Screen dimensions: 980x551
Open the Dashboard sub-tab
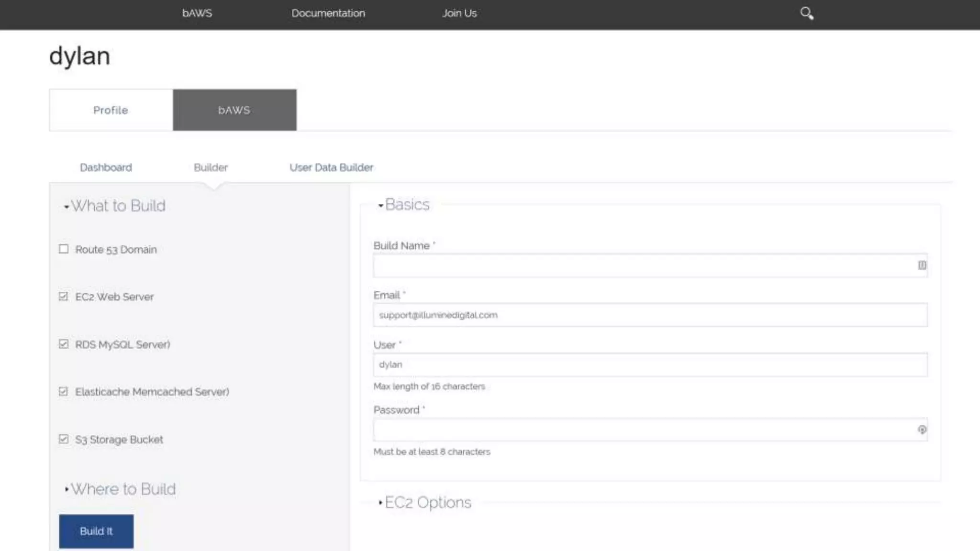(106, 168)
